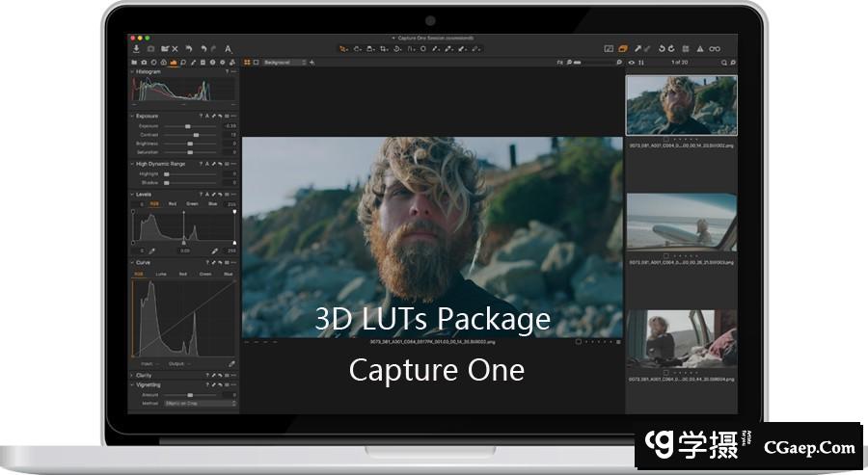868x475 pixels.
Task: Click the Curve point picker eyedropper
Action: (231, 363)
